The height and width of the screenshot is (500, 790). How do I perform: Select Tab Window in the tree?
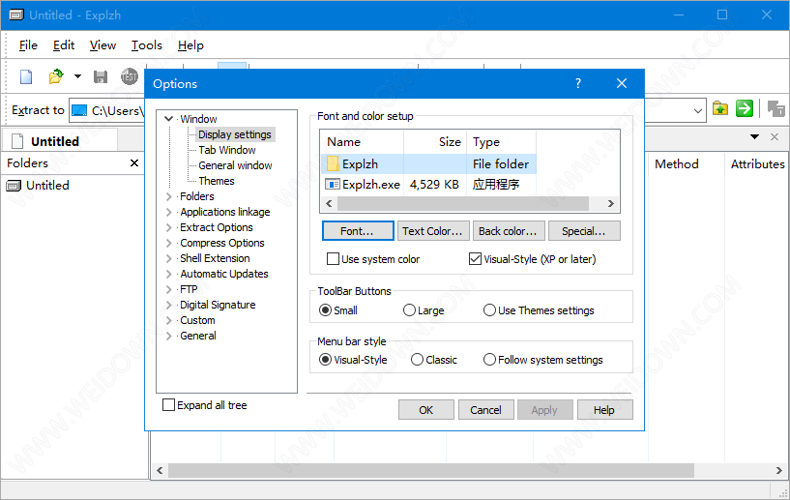227,150
